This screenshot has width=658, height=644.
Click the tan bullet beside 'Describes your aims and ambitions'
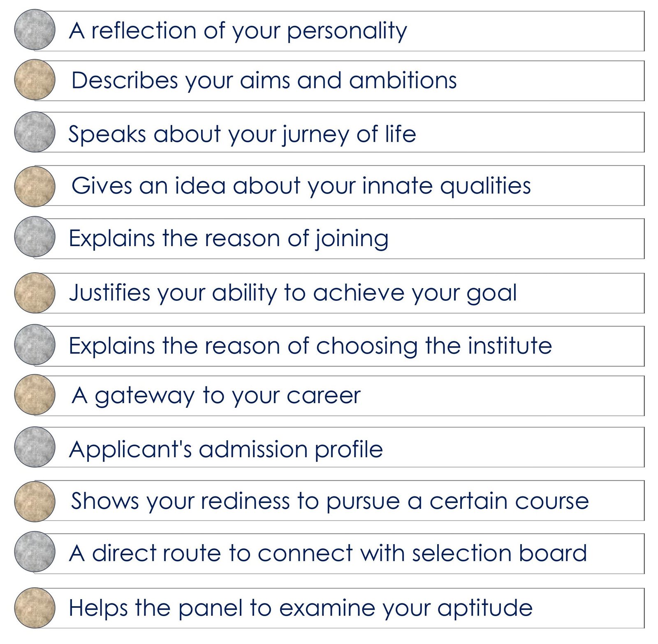tap(35, 80)
